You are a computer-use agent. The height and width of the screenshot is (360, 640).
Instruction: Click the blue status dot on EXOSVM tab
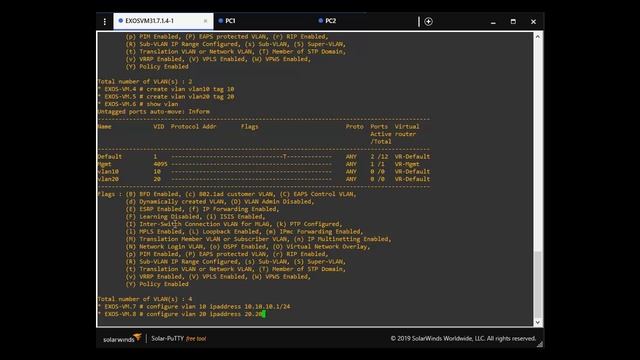pyautogui.click(x=121, y=20)
